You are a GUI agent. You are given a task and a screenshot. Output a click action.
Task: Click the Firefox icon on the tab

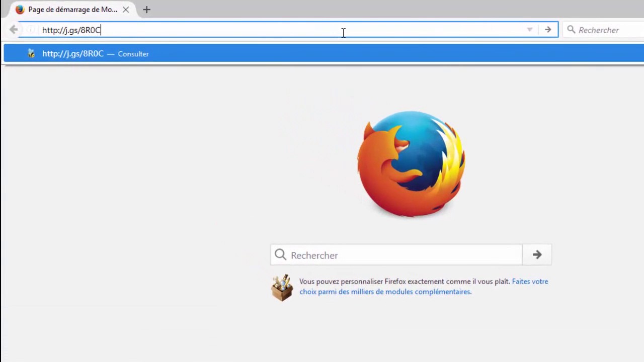(x=20, y=10)
